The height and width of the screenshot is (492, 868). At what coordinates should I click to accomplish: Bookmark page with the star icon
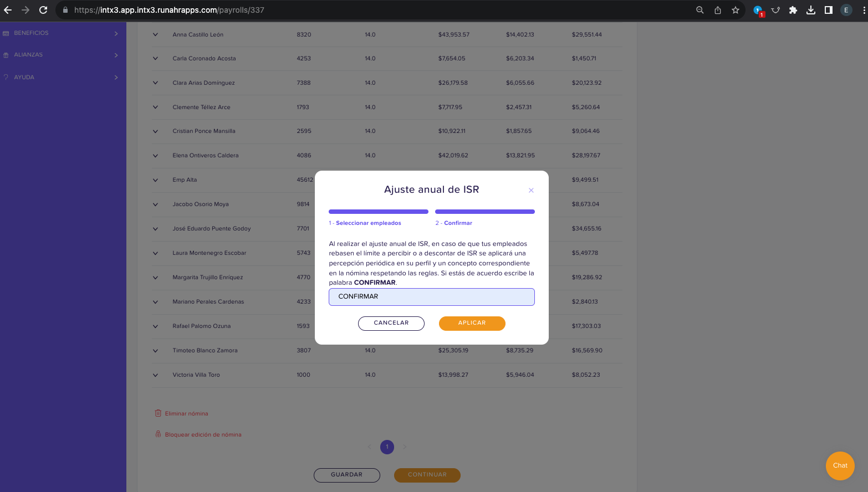pos(736,10)
